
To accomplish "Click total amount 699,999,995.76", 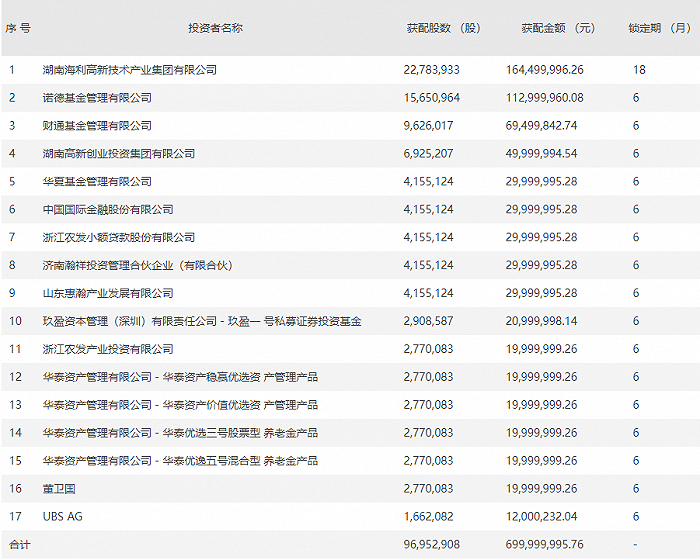I will click(545, 544).
